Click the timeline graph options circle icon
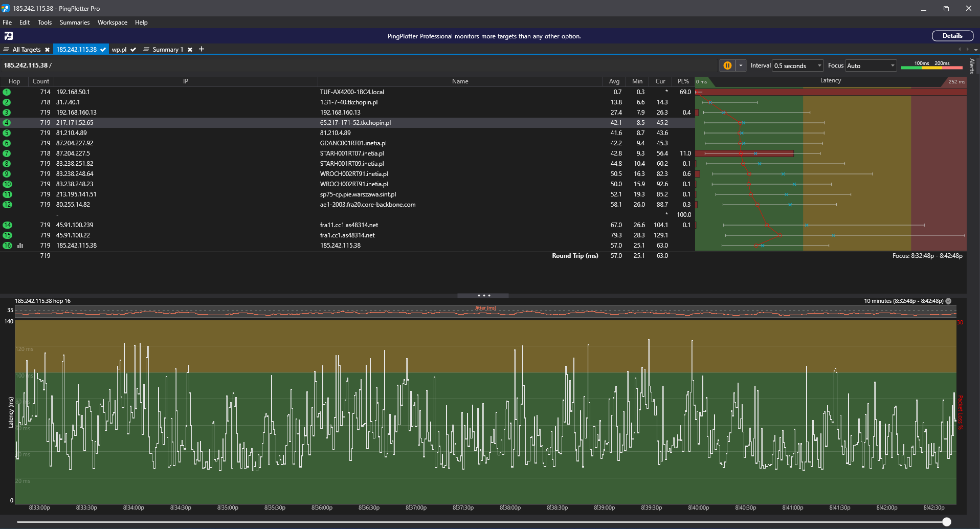Viewport: 980px width, 529px height. [x=948, y=301]
